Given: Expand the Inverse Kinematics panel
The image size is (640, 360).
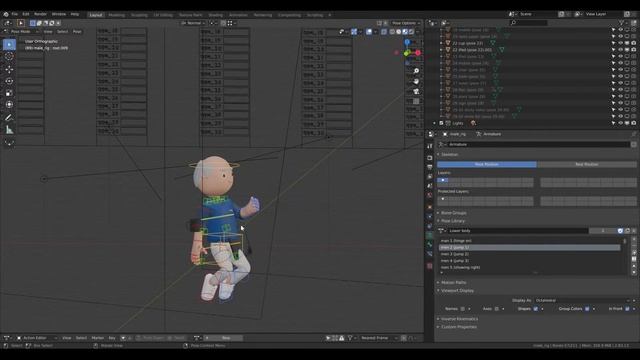Looking at the screenshot, I should (459, 319).
